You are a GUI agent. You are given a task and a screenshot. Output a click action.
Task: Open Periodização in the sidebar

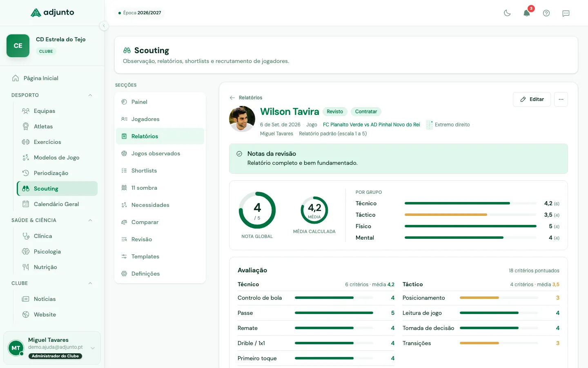57,173
